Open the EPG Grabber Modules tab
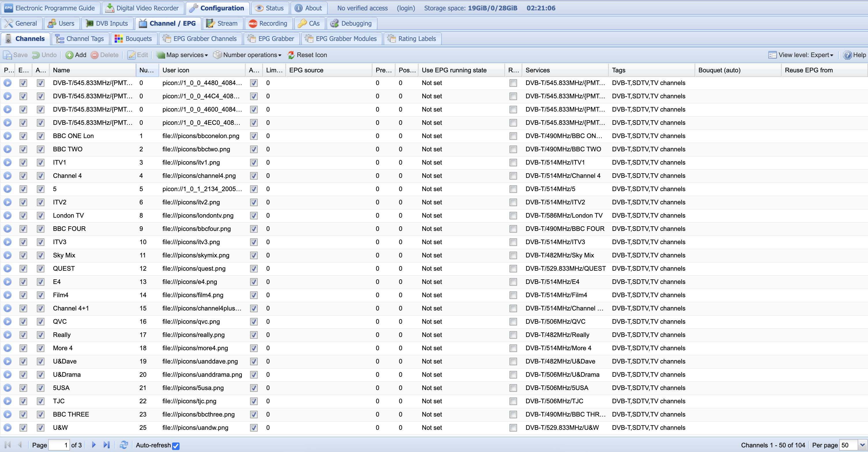This screenshot has height=452, width=868. point(341,39)
